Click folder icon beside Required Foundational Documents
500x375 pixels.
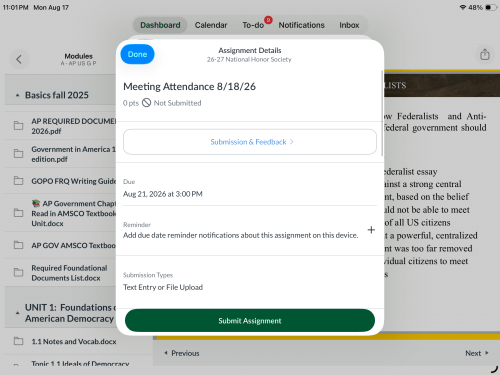pyautogui.click(x=19, y=273)
